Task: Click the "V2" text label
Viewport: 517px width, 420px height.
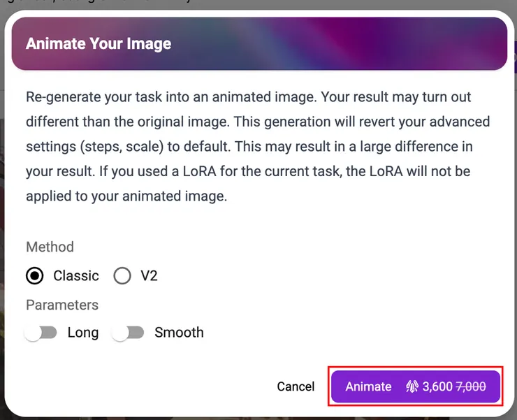Action: [x=149, y=276]
